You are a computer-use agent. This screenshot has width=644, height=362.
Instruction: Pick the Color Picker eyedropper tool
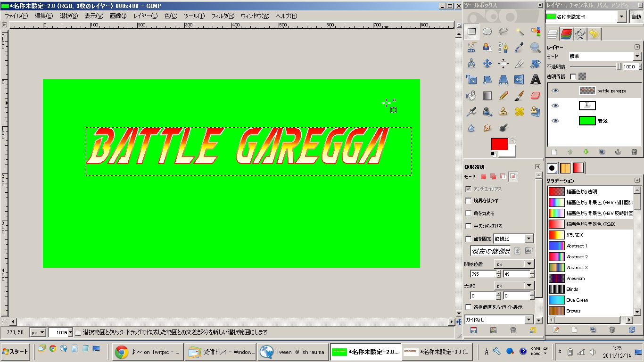pyautogui.click(x=520, y=48)
